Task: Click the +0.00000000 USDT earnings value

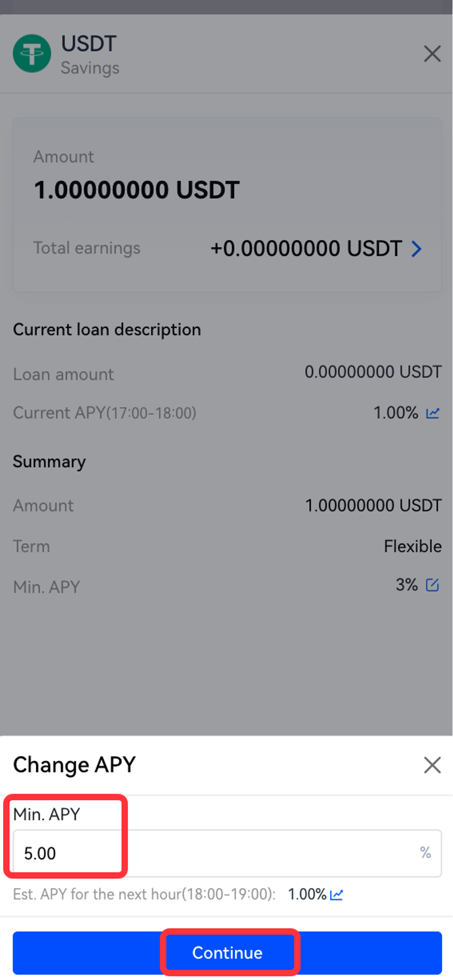Action: point(306,249)
